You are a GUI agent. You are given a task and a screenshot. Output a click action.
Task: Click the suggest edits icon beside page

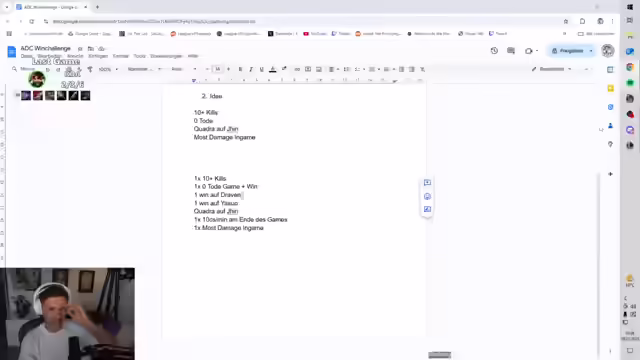427,209
